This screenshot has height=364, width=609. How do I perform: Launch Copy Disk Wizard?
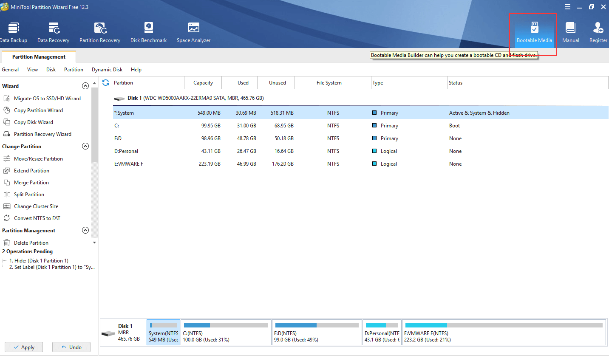[28, 122]
